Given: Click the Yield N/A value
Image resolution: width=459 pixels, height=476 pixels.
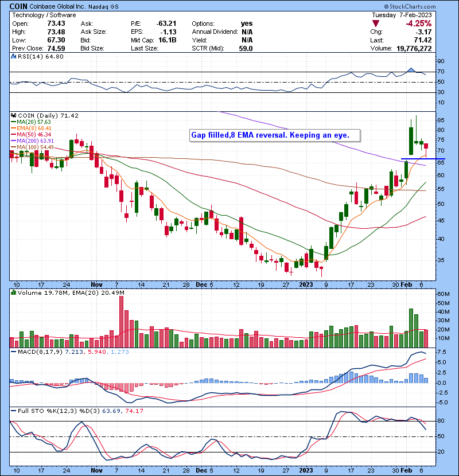Looking at the screenshot, I should click(247, 40).
